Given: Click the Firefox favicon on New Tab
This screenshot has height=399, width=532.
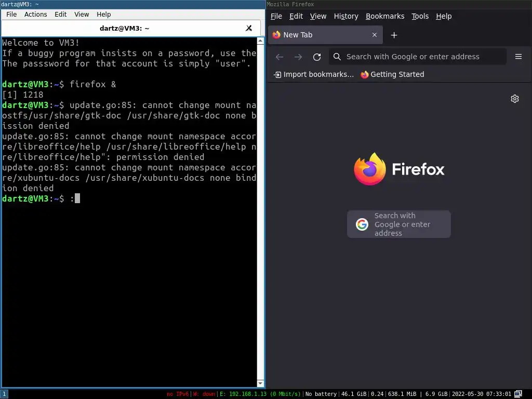Looking at the screenshot, I should pyautogui.click(x=276, y=35).
